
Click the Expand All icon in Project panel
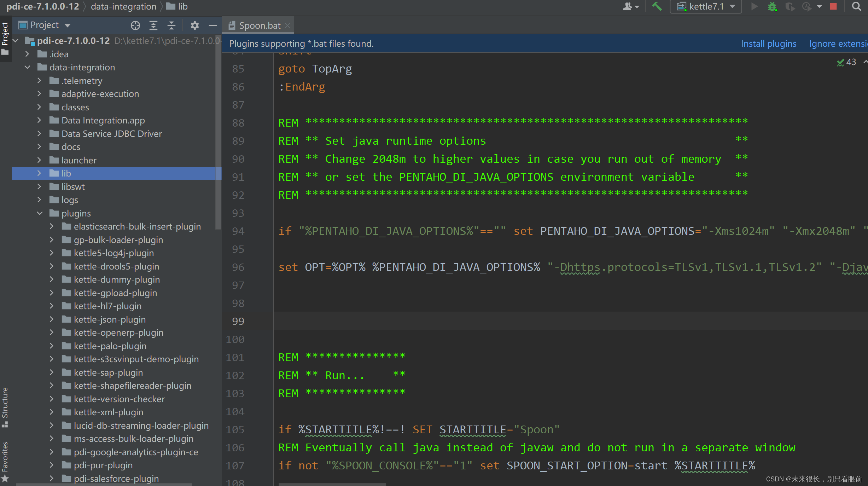[x=153, y=25]
